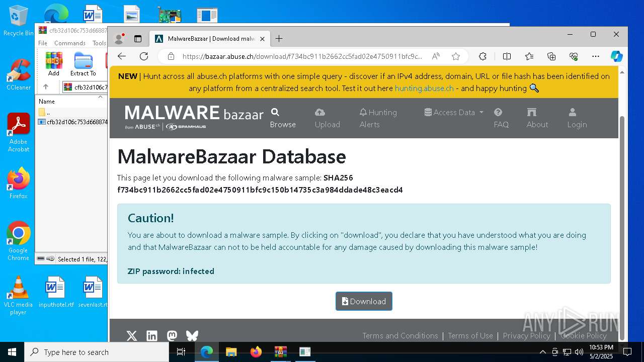This screenshot has height=362, width=644.
Task: Open the Collections icon
Action: pos(551,56)
